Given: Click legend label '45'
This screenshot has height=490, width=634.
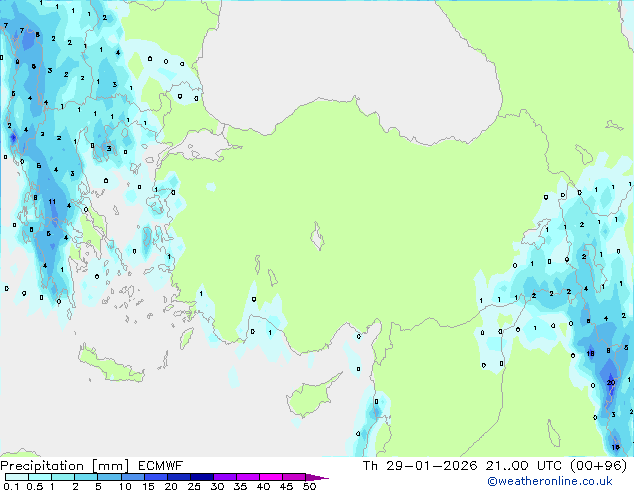Looking at the screenshot, I should pyautogui.click(x=286, y=486).
